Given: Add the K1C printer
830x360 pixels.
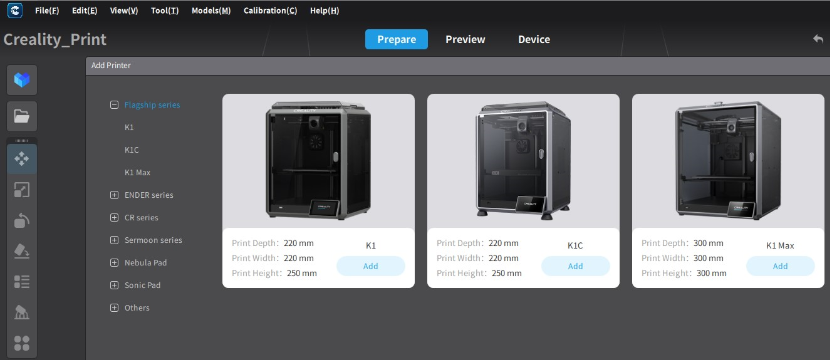Looking at the screenshot, I should click(x=575, y=266).
